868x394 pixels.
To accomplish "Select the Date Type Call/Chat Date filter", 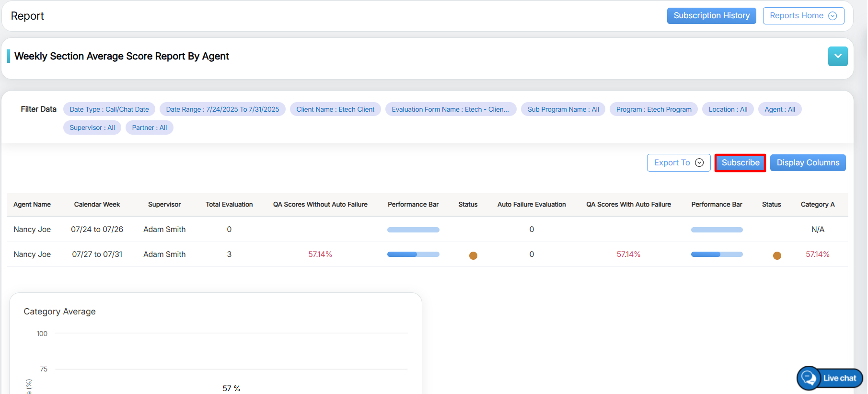I will [109, 109].
